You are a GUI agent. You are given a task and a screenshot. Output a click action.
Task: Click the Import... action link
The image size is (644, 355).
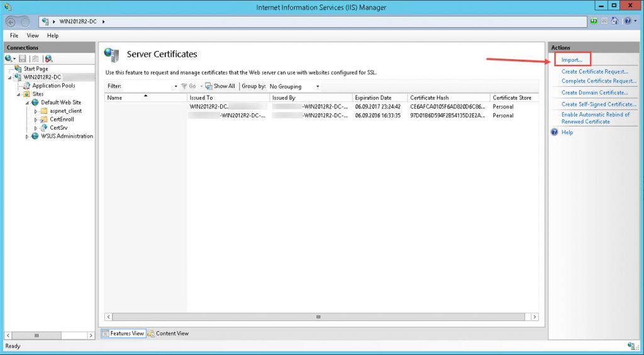(x=572, y=60)
